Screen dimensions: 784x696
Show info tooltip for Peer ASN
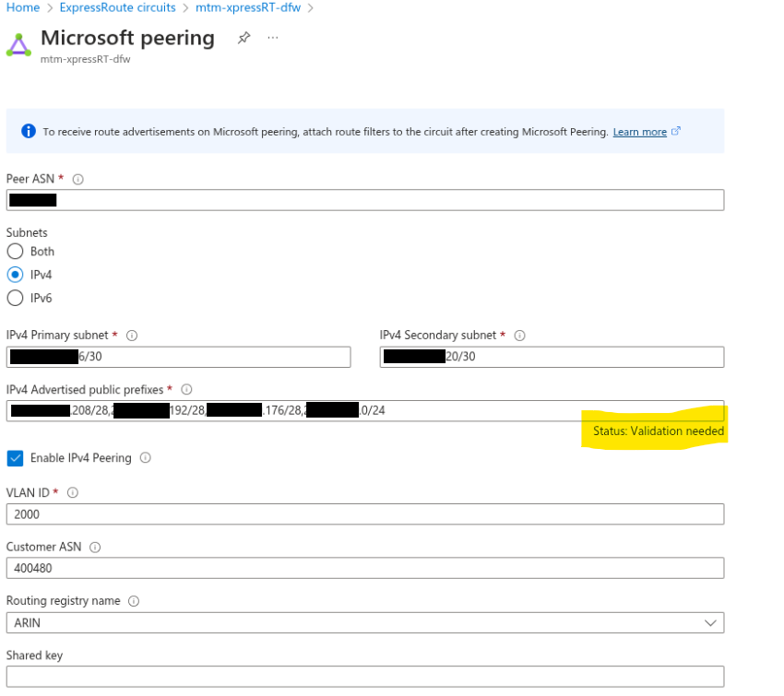pos(78,180)
